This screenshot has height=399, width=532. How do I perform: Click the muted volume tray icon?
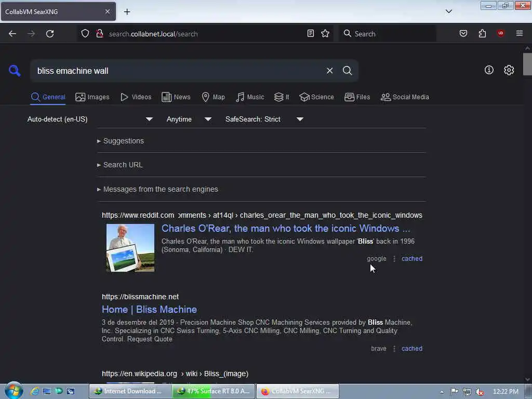pos(480,392)
